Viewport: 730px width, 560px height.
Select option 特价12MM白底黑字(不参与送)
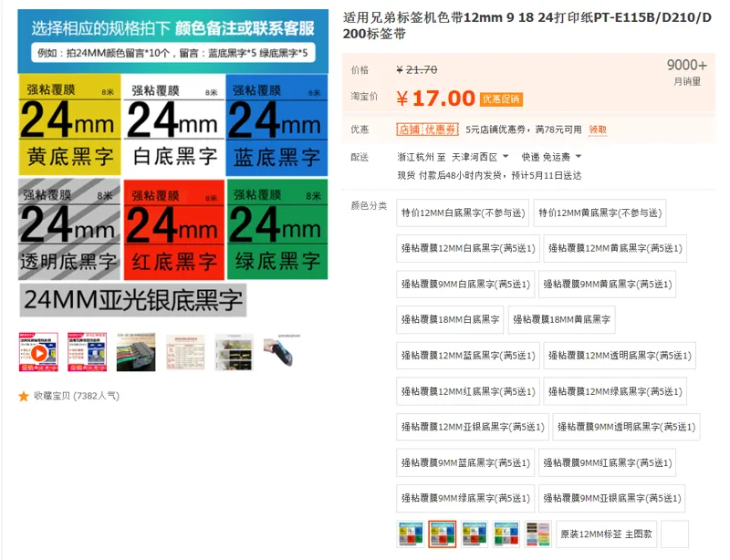[463, 213]
